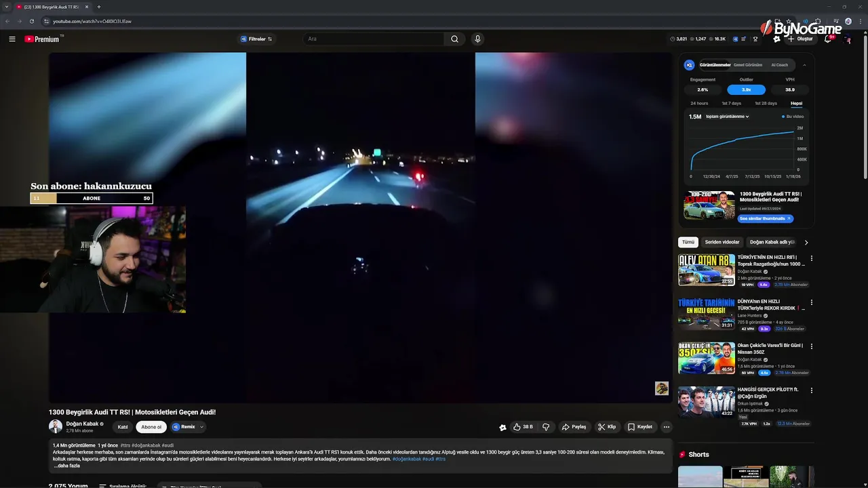Select the VPH 38.9 metric
Screen dimensions: 868x488
click(790, 89)
